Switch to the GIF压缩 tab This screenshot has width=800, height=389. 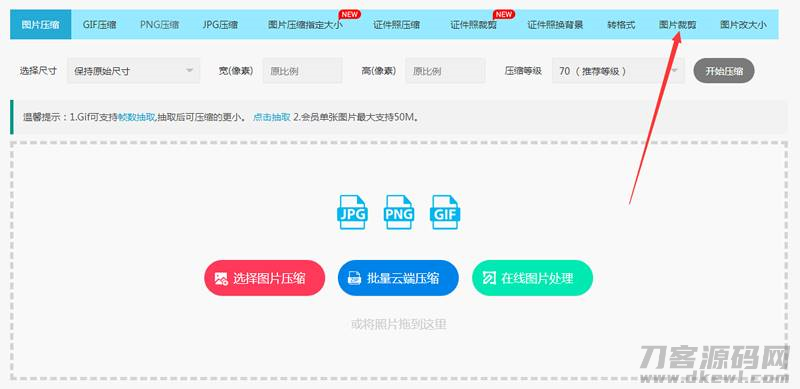click(x=99, y=25)
